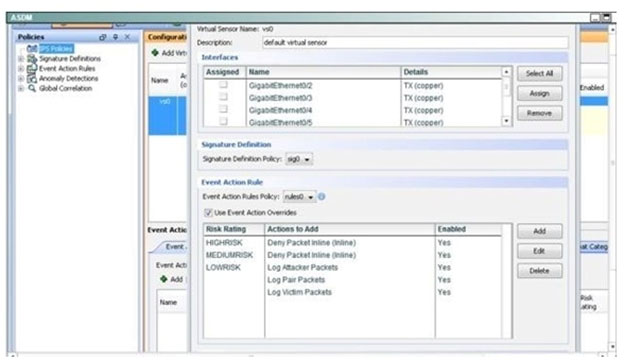Viewport: 624px width, 360px height.
Task: Click the Anomaly Detections icon
Action: click(x=32, y=78)
